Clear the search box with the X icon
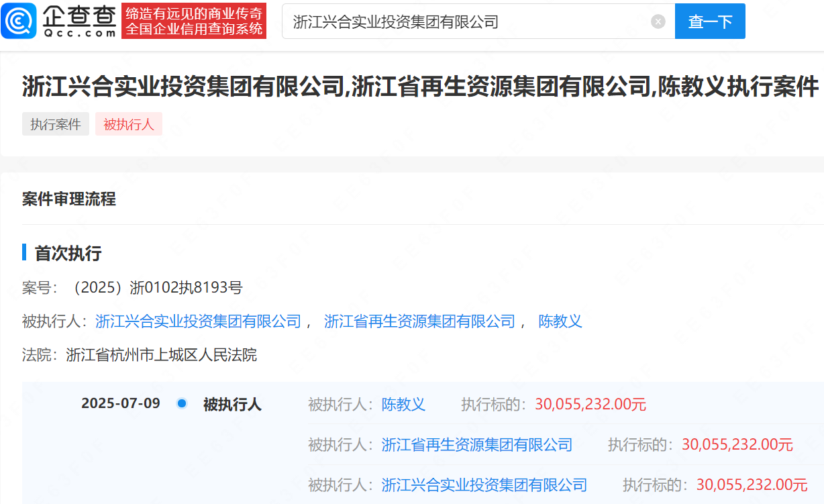The image size is (824, 504). pyautogui.click(x=658, y=21)
